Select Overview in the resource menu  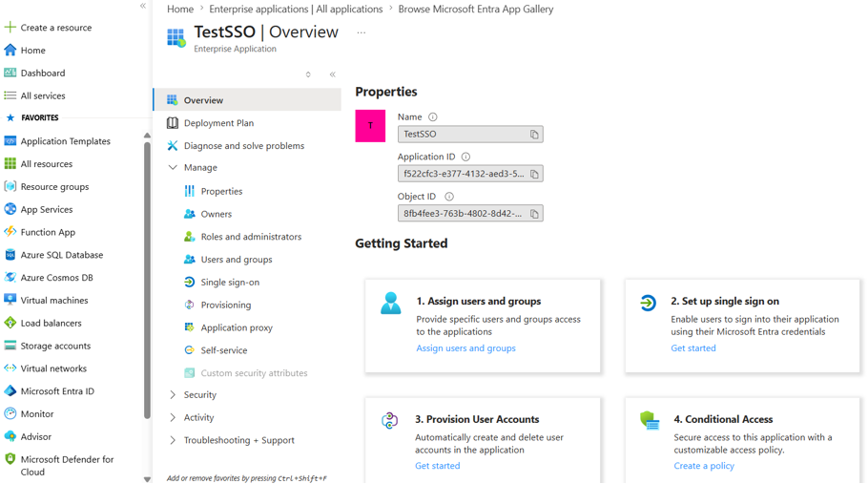247,100
